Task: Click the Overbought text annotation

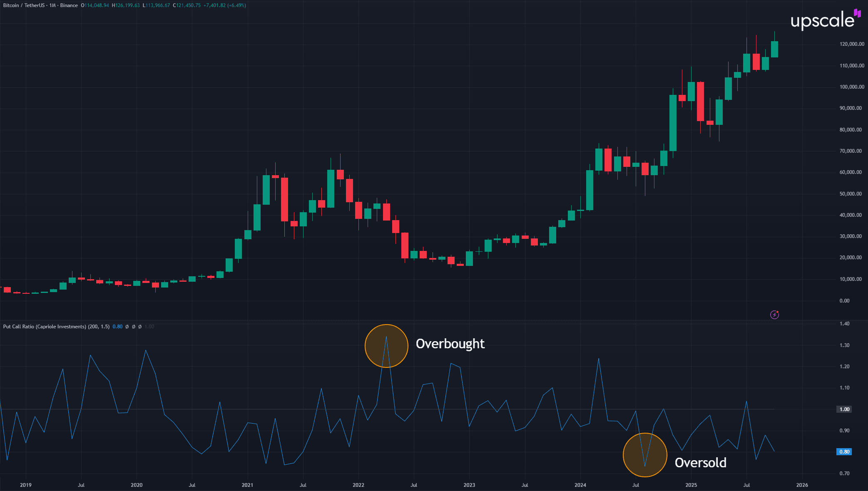Action: pos(450,344)
